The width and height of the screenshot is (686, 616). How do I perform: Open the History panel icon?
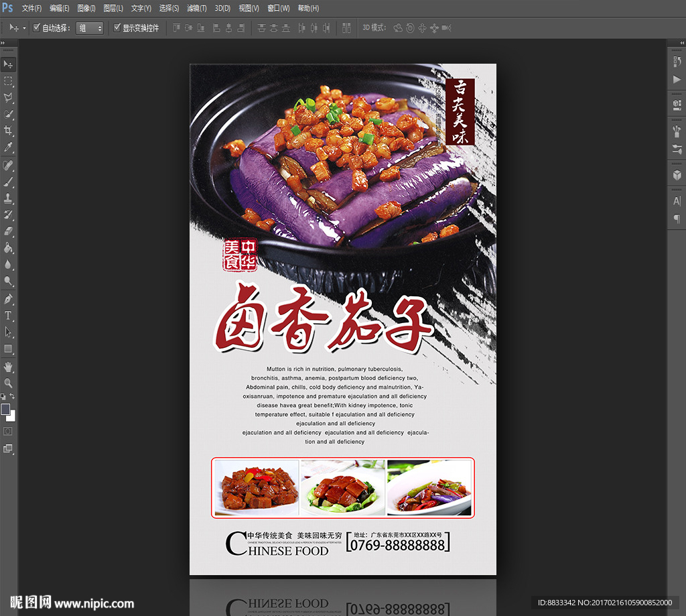[677, 62]
